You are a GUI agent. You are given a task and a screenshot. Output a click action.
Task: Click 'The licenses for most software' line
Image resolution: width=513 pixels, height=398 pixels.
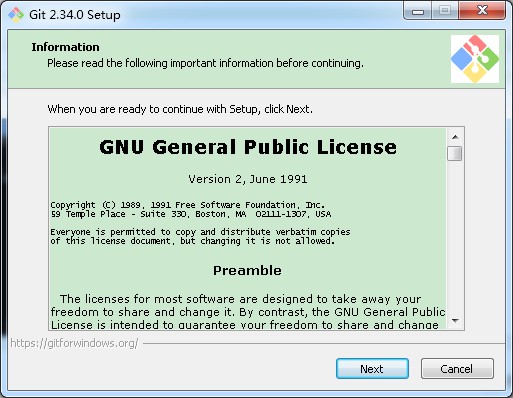coord(241,299)
